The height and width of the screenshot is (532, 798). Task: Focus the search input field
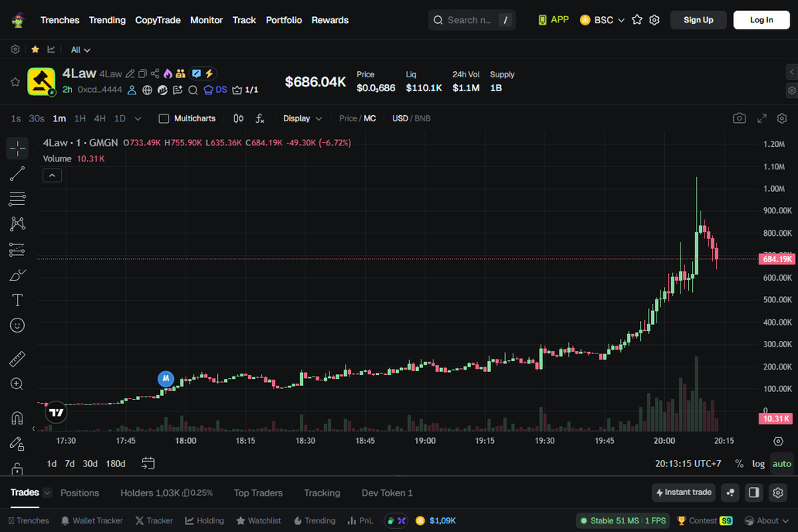point(469,20)
